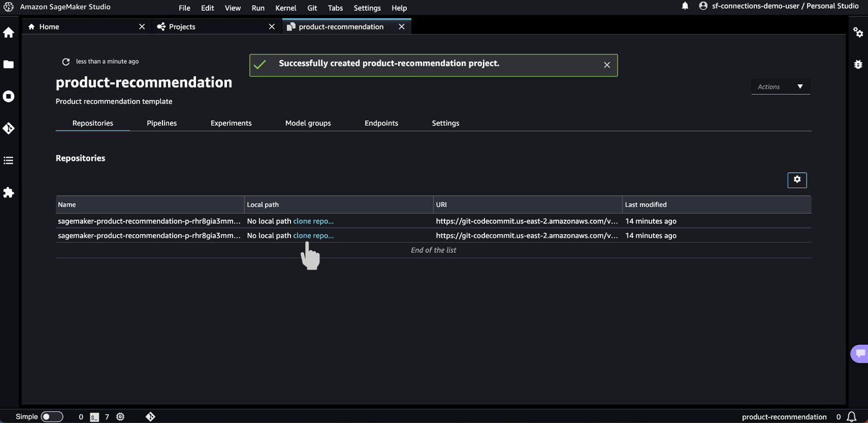The image size is (868, 423).
Task: Switch to the Home tab
Action: coord(87,27)
